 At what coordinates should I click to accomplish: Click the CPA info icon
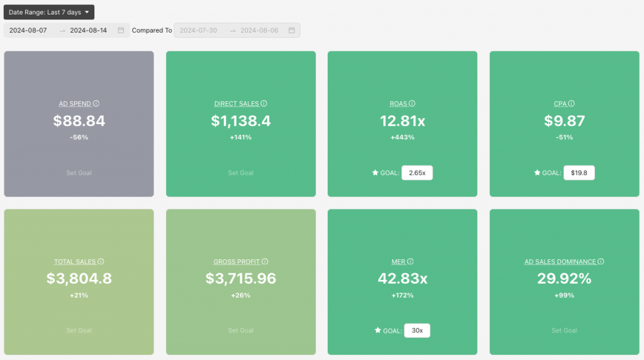[572, 104]
